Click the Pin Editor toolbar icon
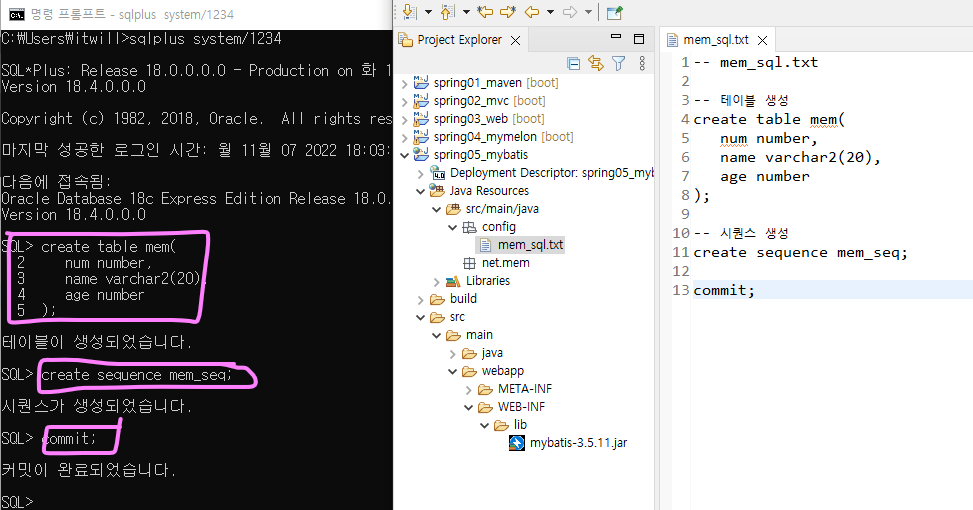The image size is (973, 510). [x=614, y=12]
